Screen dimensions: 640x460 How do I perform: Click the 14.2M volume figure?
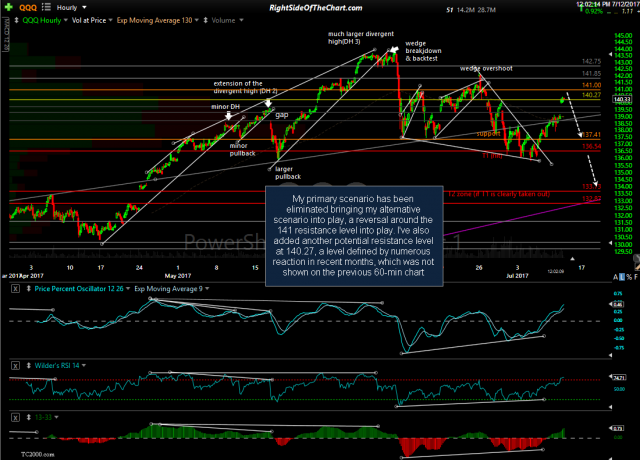[x=465, y=10]
